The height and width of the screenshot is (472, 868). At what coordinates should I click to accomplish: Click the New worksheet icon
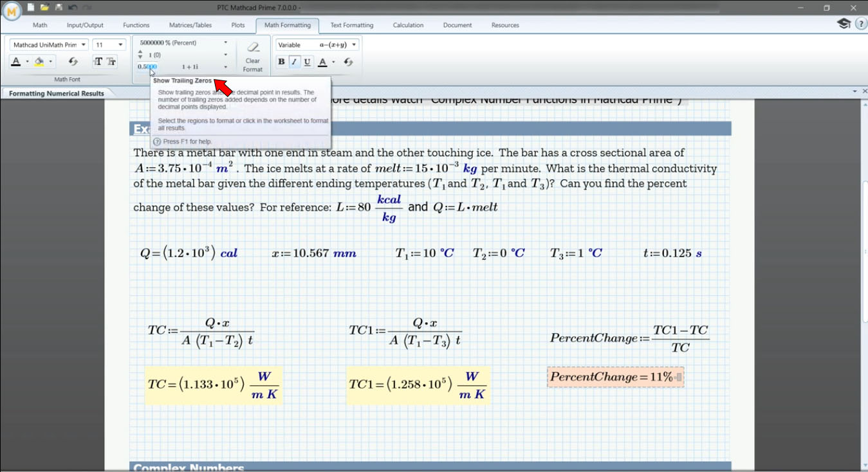pyautogui.click(x=30, y=7)
